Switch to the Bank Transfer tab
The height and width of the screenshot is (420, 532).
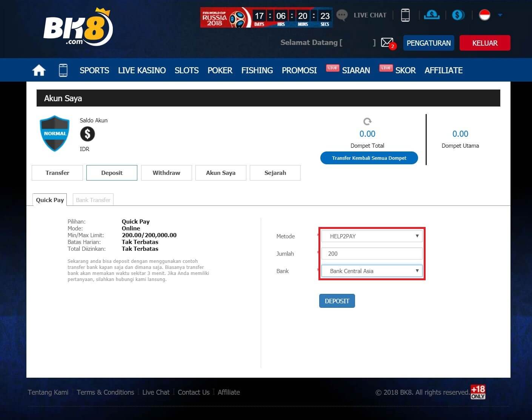click(93, 200)
